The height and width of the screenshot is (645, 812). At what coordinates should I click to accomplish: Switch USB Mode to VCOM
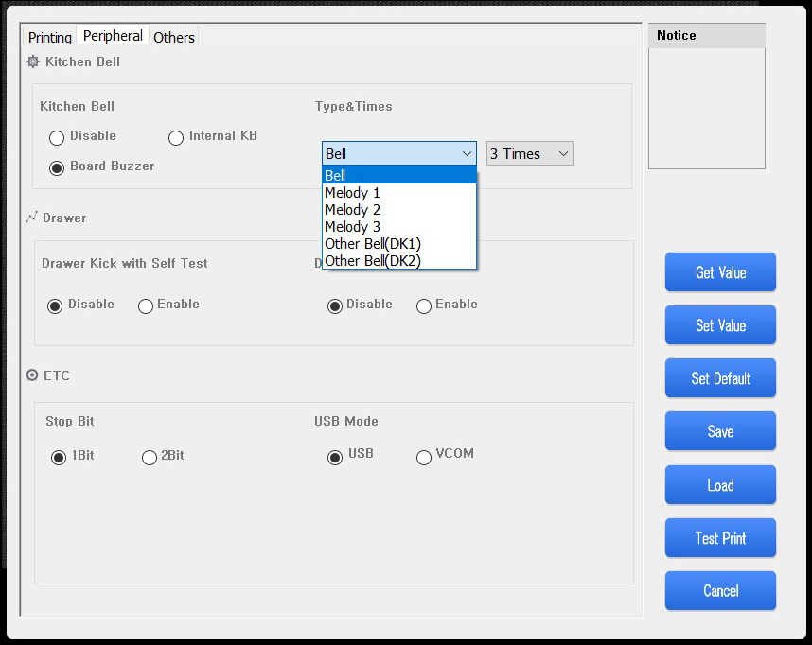coord(424,457)
